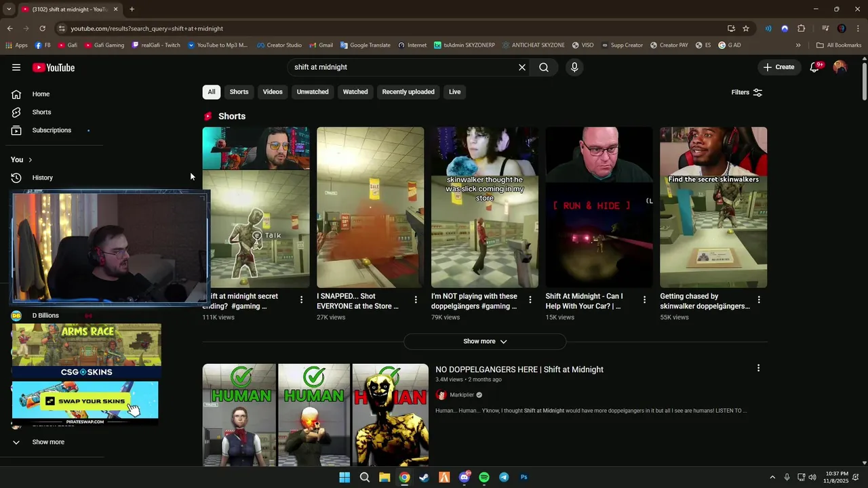The width and height of the screenshot is (868, 488).
Task: Open 'Find the secret skinwalkers' short thumbnail
Action: click(x=713, y=207)
